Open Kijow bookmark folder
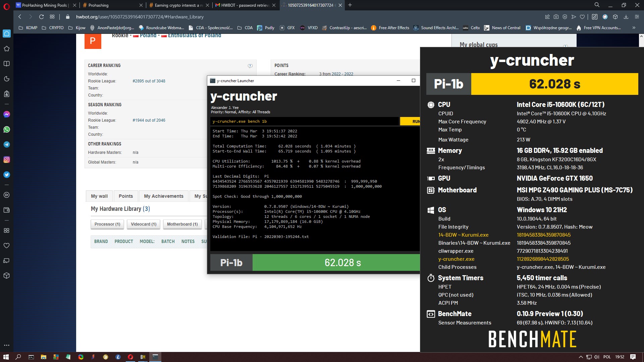The width and height of the screenshot is (644, 362). [77, 28]
